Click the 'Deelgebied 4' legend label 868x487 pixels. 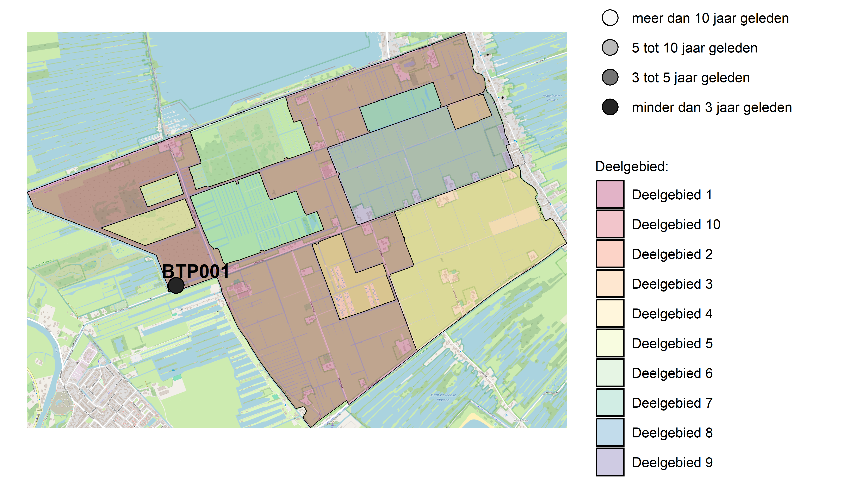point(672,314)
